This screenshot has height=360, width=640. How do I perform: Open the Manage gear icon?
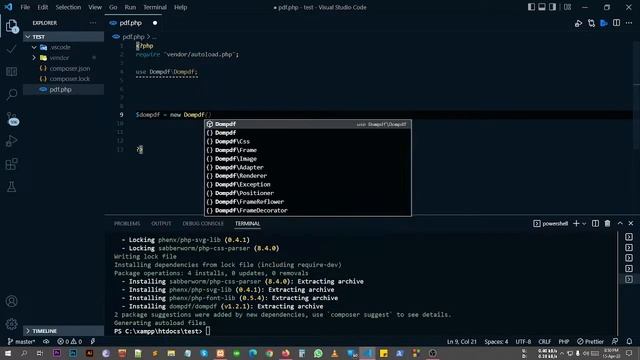point(11,324)
